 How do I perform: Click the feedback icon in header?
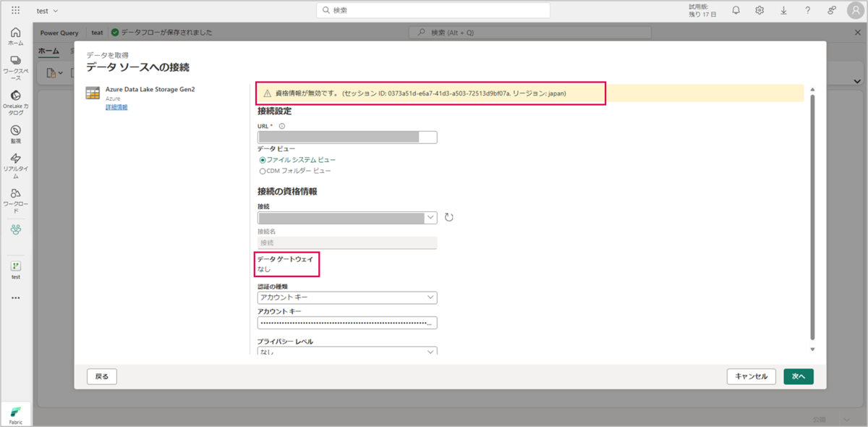click(832, 10)
